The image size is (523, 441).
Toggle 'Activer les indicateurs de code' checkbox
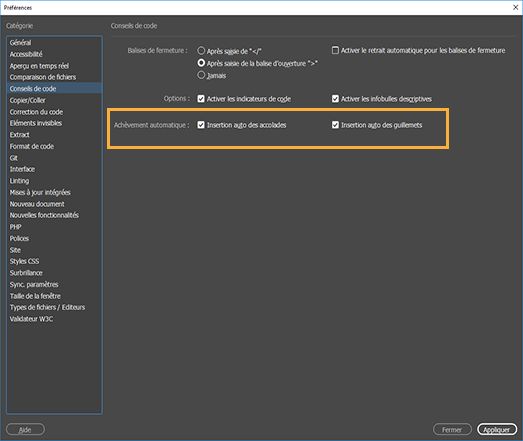point(201,99)
